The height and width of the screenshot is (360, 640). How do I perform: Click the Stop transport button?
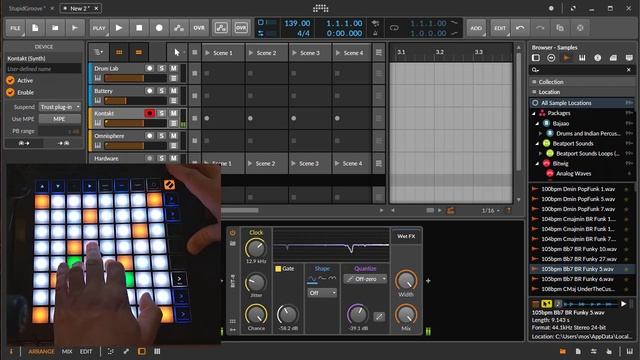coord(139,28)
